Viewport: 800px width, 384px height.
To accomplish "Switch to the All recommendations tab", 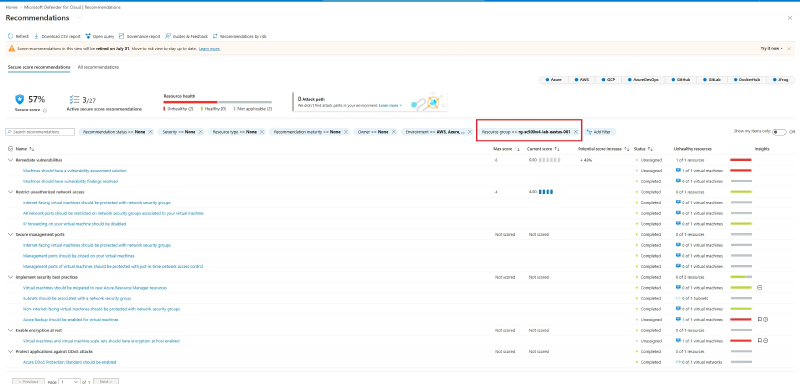I will [x=98, y=67].
